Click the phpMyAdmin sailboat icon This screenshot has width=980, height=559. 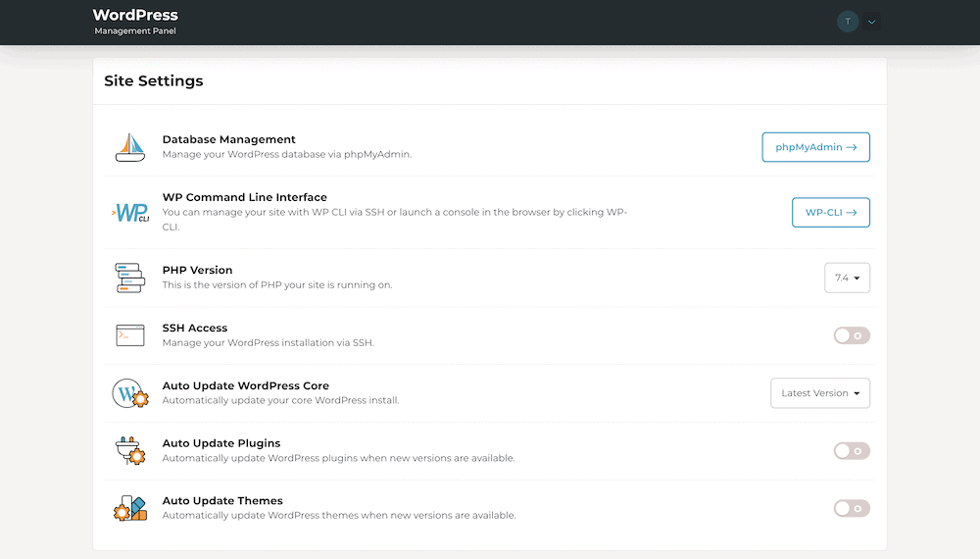pyautogui.click(x=129, y=147)
